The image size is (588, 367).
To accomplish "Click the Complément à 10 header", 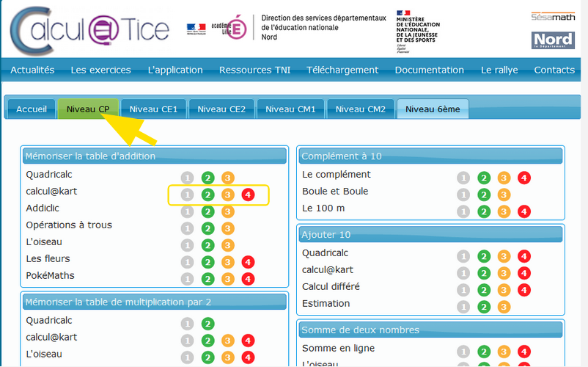I will 430,156.
